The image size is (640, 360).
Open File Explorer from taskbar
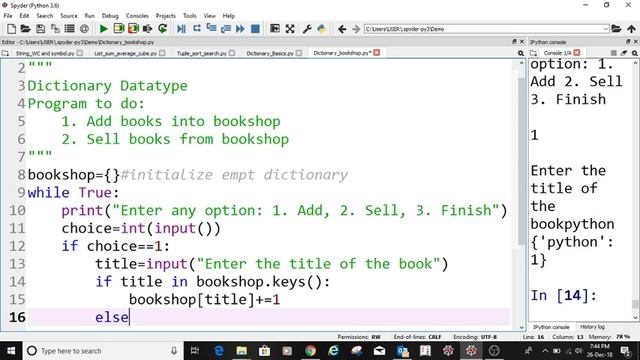(242, 351)
